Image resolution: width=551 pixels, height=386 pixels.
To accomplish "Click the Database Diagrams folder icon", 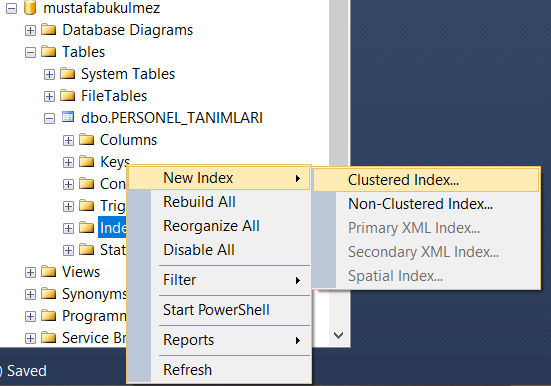I will (48, 30).
